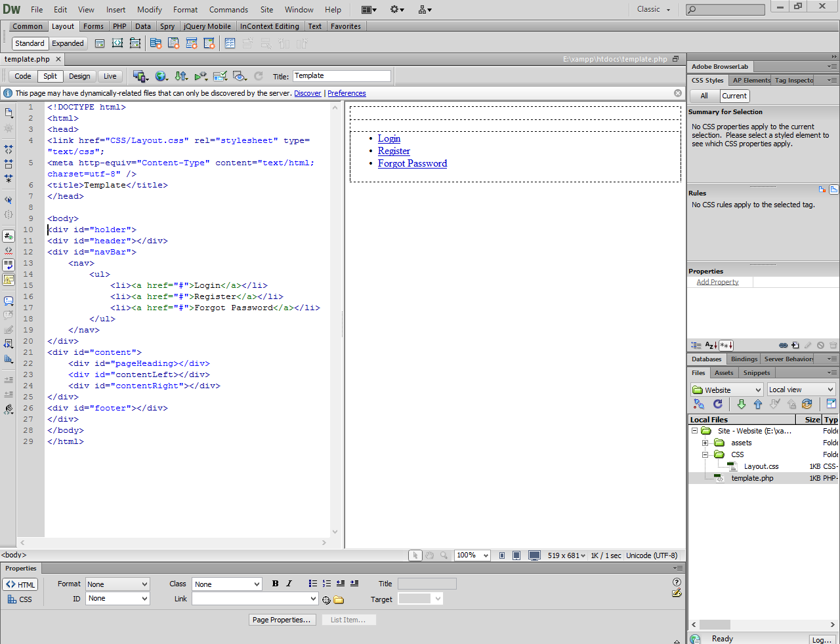
Task: Open the AP Elements tab
Action: tap(751, 80)
